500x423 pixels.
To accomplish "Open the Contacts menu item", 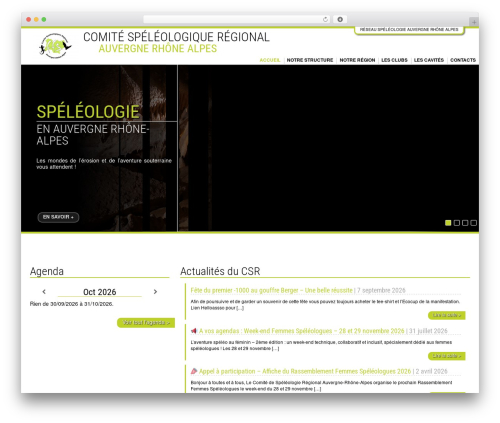I will [463, 60].
